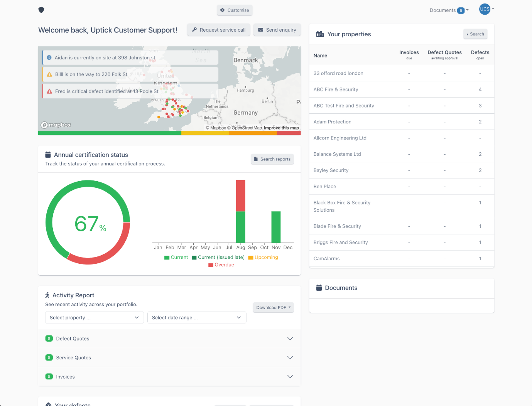The width and height of the screenshot is (532, 406).
Task: Click the Mapbox logo on the map
Action: coord(56,125)
